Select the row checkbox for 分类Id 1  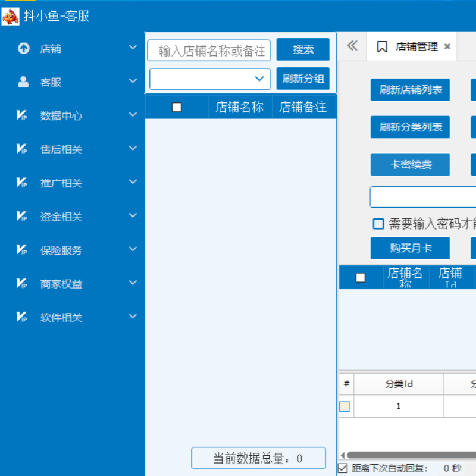click(x=345, y=406)
